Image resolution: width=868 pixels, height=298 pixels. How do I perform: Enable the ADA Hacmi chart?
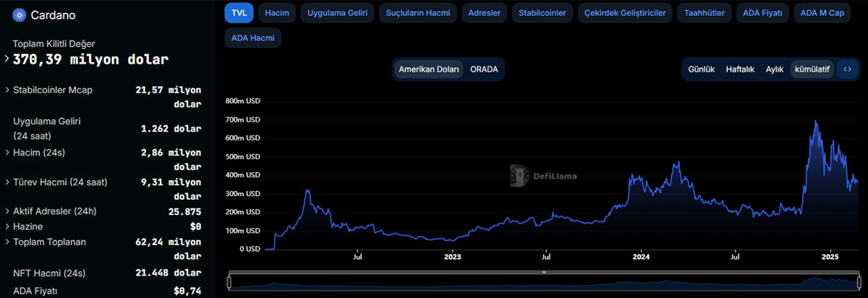coord(252,38)
